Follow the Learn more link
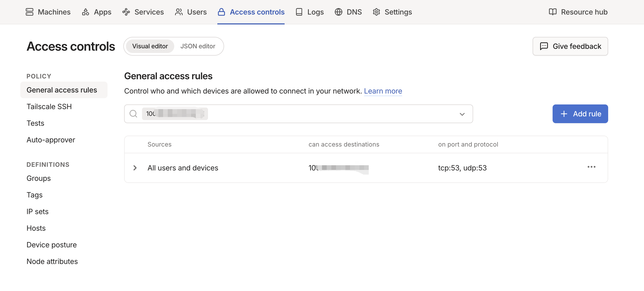The image size is (644, 291). [x=383, y=91]
